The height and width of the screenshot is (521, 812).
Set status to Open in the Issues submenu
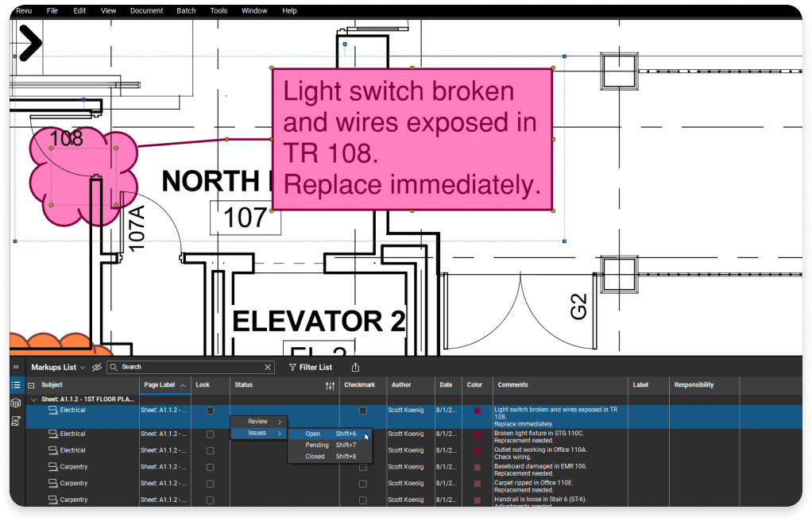pyautogui.click(x=330, y=434)
